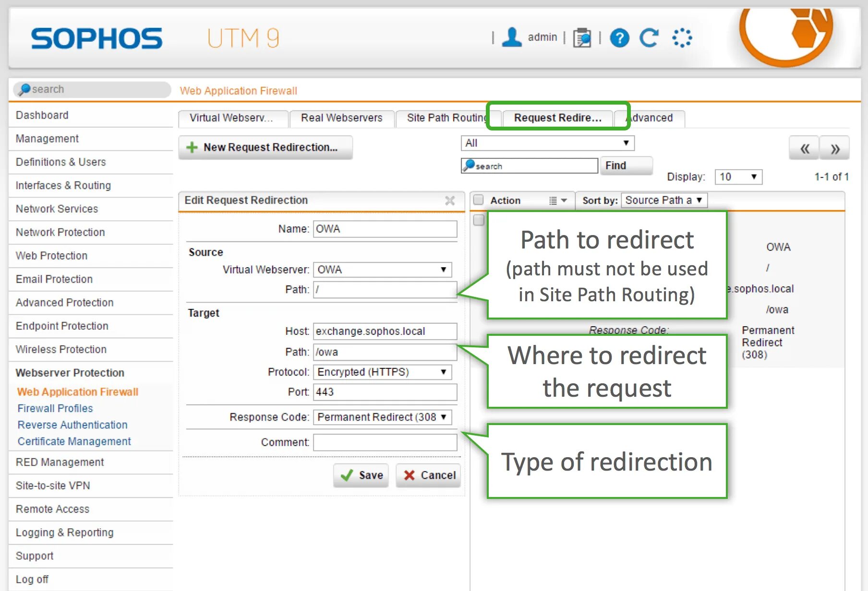Open Certificate Management link
This screenshot has width=868, height=591.
coord(74,441)
